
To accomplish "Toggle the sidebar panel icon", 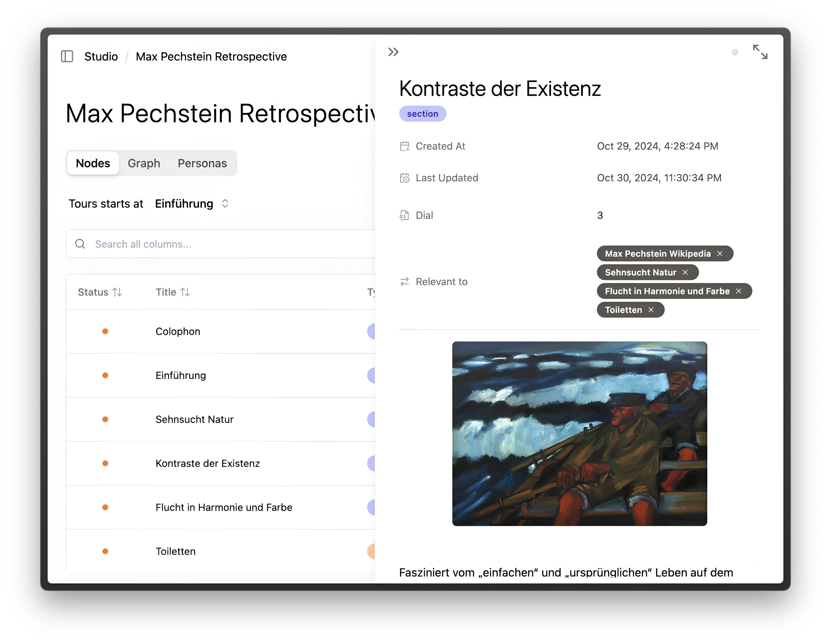I will tap(67, 56).
